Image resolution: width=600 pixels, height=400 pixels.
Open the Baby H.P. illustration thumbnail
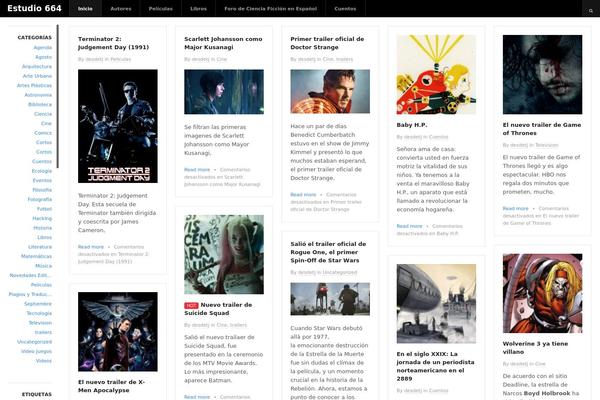(x=436, y=75)
